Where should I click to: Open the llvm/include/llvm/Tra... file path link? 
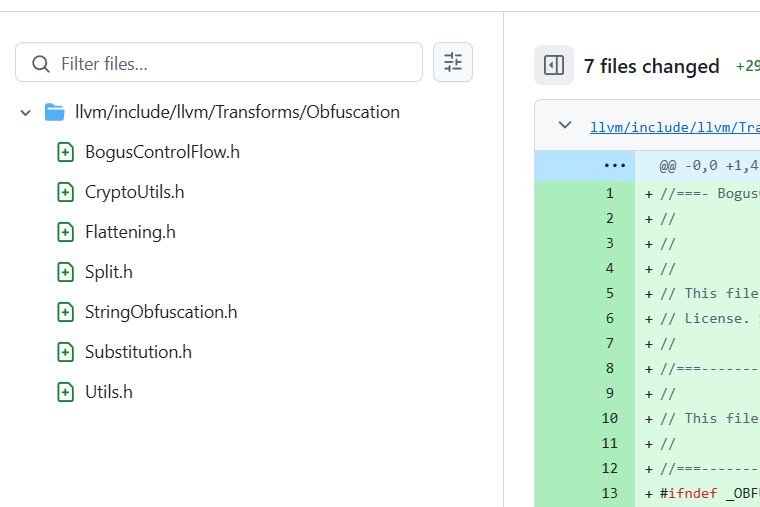pyautogui.click(x=675, y=127)
